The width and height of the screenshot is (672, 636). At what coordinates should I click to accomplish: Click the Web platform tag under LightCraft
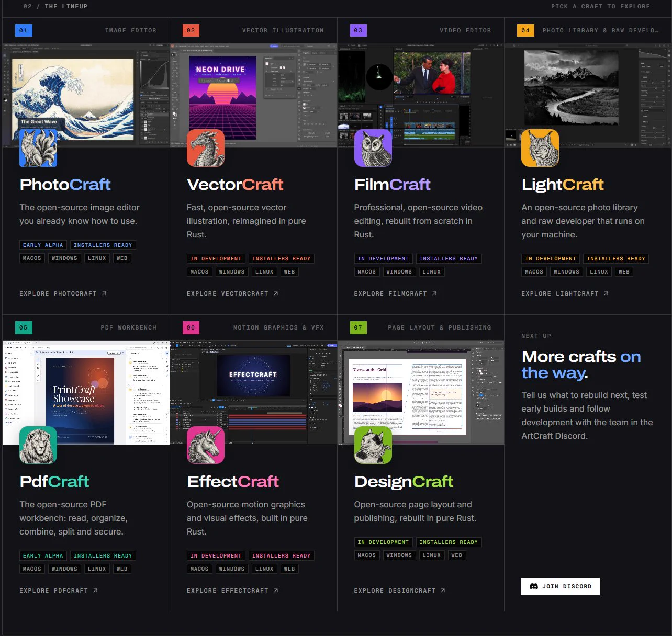pyautogui.click(x=624, y=271)
